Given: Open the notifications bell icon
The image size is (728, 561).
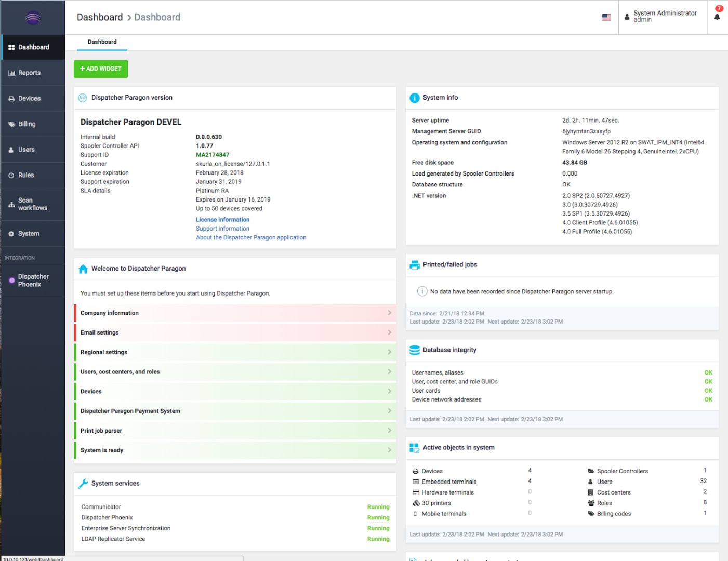Looking at the screenshot, I should click(717, 17).
